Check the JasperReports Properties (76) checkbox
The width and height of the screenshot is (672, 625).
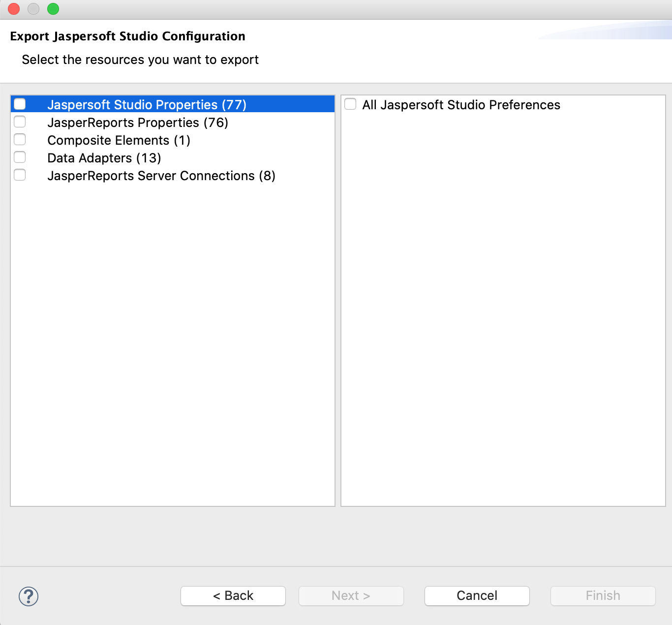click(20, 122)
